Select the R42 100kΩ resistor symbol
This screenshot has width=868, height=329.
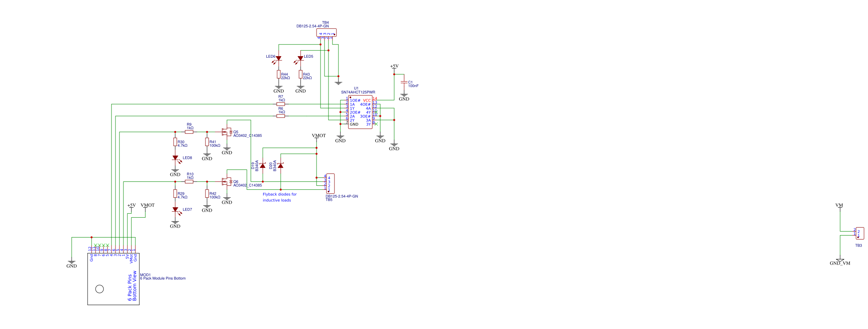pos(207,194)
